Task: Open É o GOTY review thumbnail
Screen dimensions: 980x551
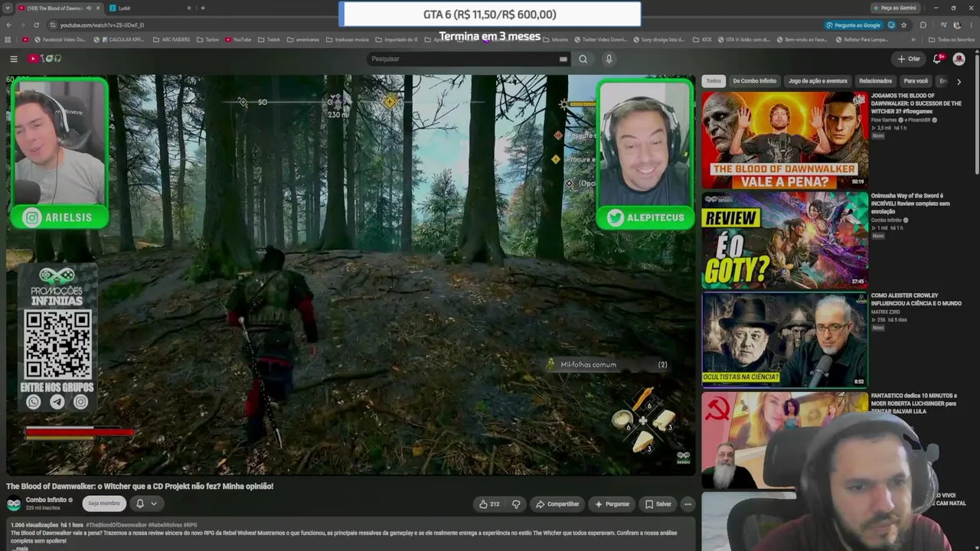Action: 784,240
